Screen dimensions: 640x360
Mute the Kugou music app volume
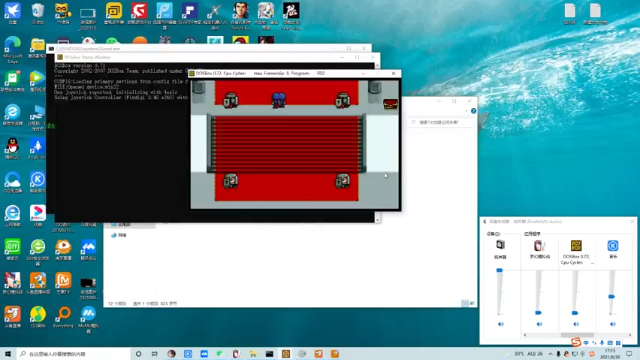[613, 324]
